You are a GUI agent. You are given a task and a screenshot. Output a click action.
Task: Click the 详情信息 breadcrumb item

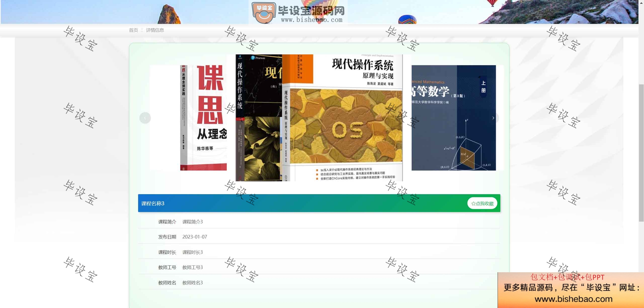[x=155, y=30]
